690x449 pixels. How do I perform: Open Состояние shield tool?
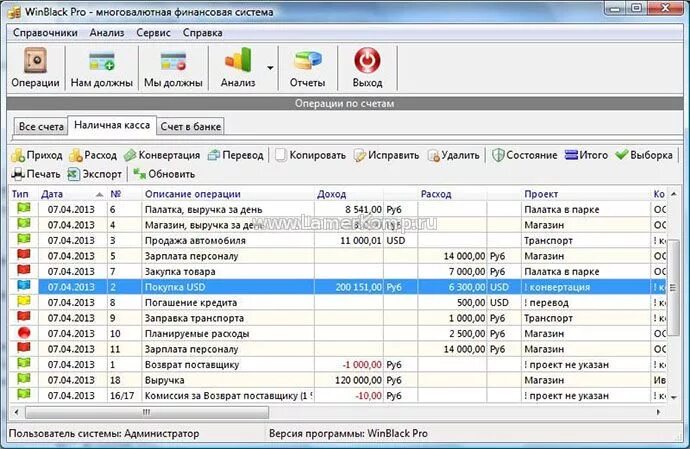click(525, 155)
